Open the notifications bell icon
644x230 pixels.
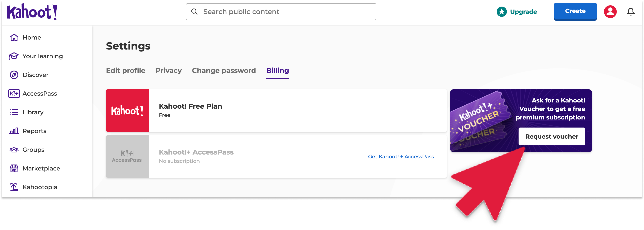pyautogui.click(x=631, y=12)
